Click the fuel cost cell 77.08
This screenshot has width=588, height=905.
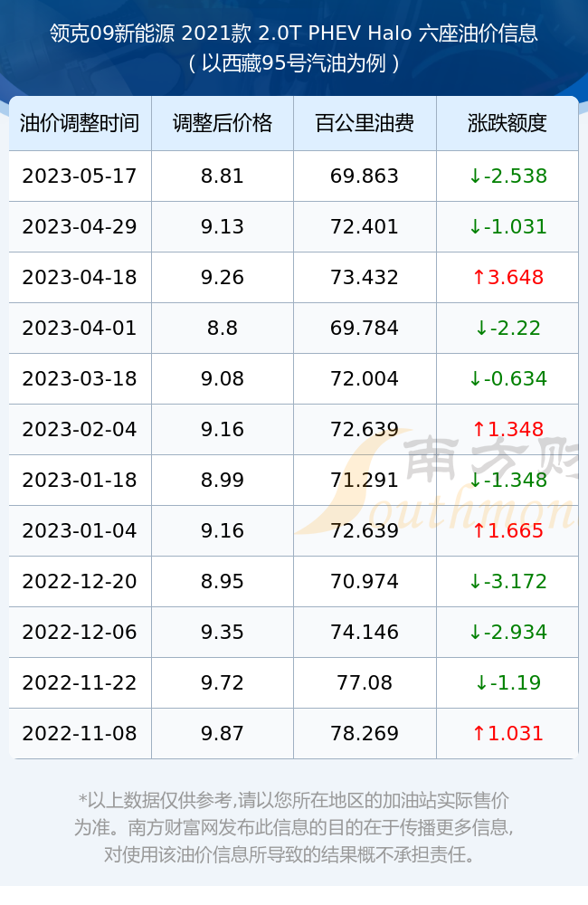pos(365,682)
